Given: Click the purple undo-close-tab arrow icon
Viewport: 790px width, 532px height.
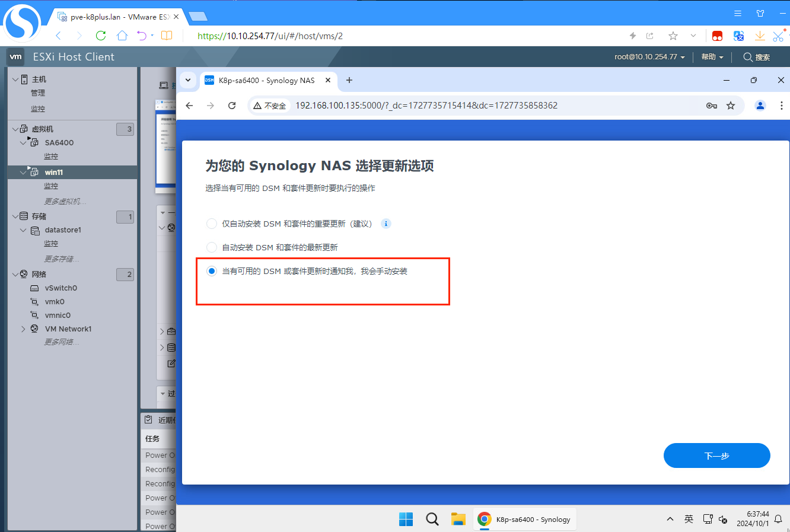Looking at the screenshot, I should (x=142, y=36).
